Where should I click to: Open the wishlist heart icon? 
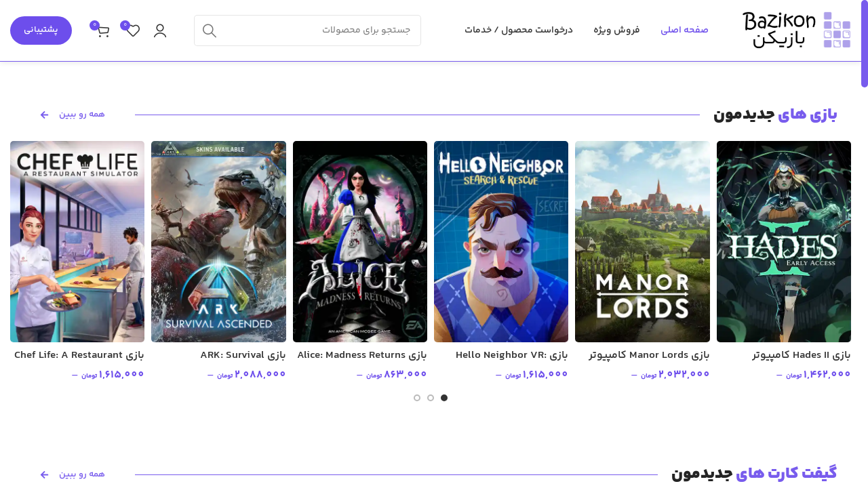tap(134, 31)
